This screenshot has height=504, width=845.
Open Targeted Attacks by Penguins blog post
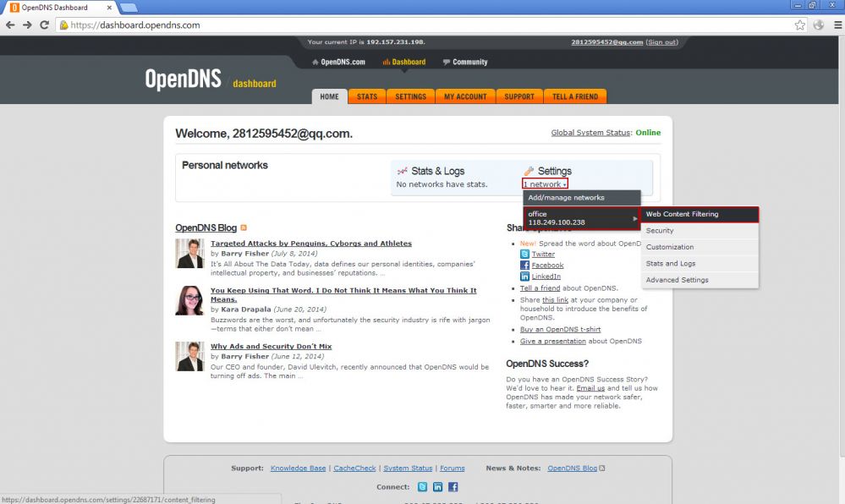pos(311,244)
